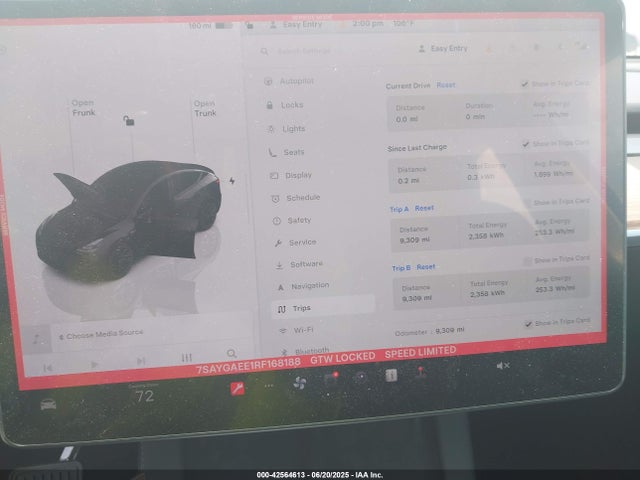This screenshot has height=480, width=640.
Task: Reset Trip B
Action: pyautogui.click(x=426, y=267)
